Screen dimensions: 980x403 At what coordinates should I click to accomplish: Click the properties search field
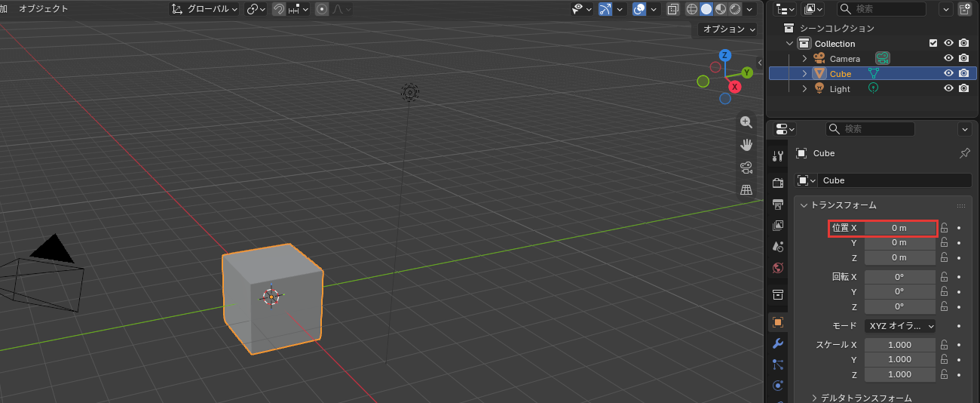tap(870, 129)
